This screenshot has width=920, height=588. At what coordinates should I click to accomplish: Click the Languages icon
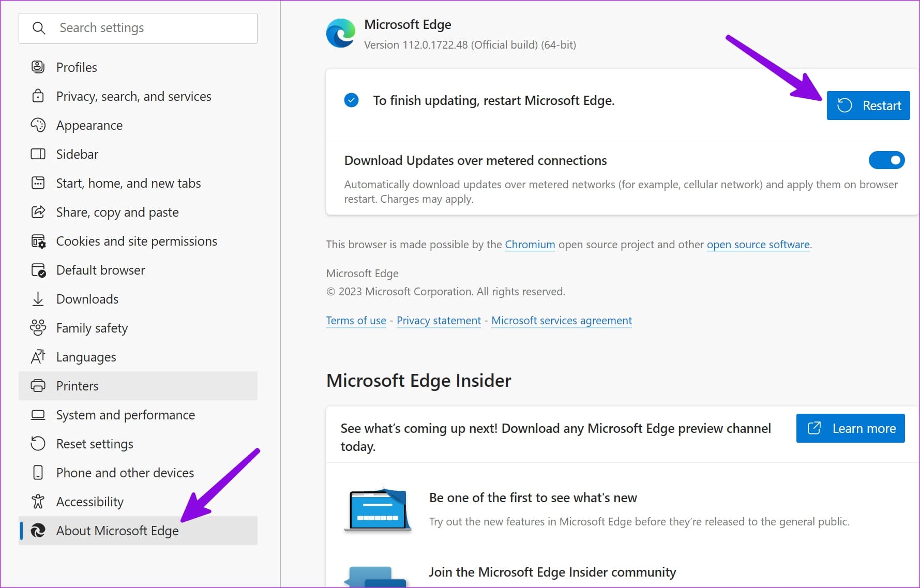click(x=38, y=356)
